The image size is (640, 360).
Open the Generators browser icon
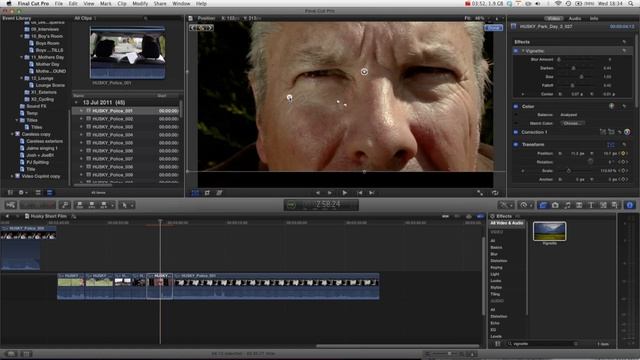point(603,205)
